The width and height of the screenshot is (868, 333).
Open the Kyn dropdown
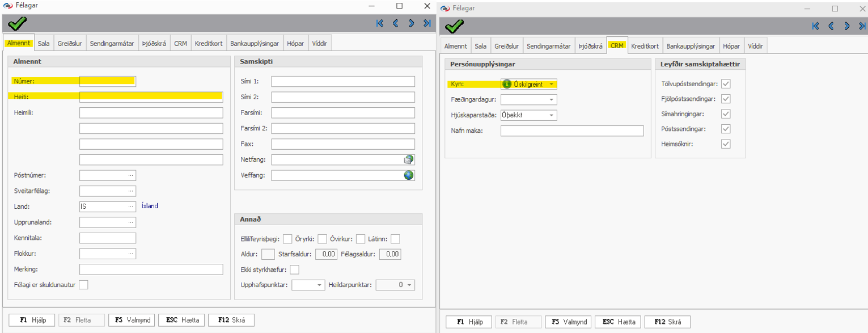pos(551,85)
